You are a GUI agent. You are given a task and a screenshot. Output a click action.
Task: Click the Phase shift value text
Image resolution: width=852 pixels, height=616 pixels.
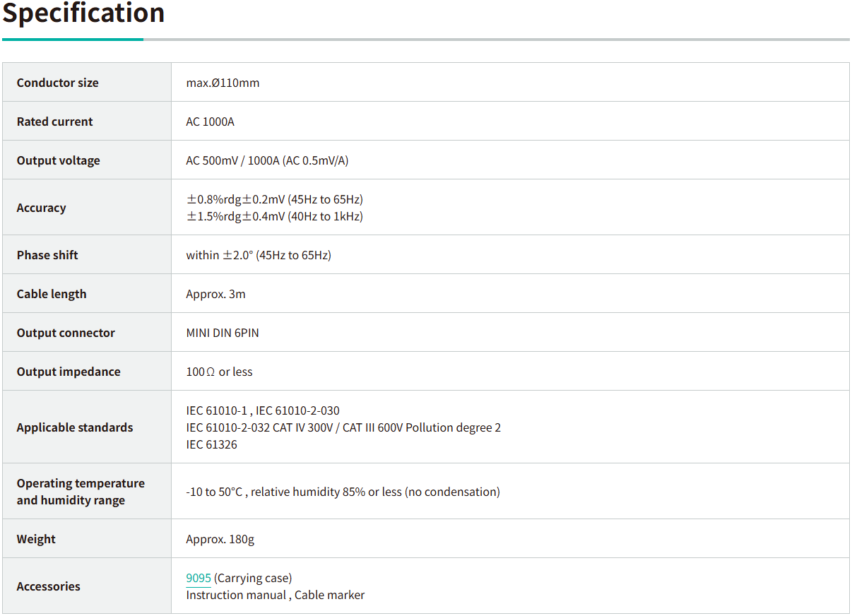[x=259, y=255]
